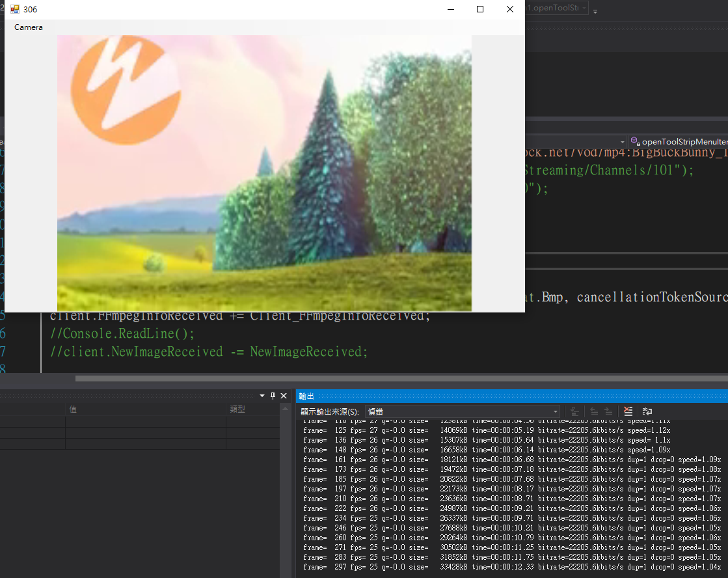The width and height of the screenshot is (728, 578).
Task: Click the cancellationTokenSource code text
Action: tap(652, 297)
